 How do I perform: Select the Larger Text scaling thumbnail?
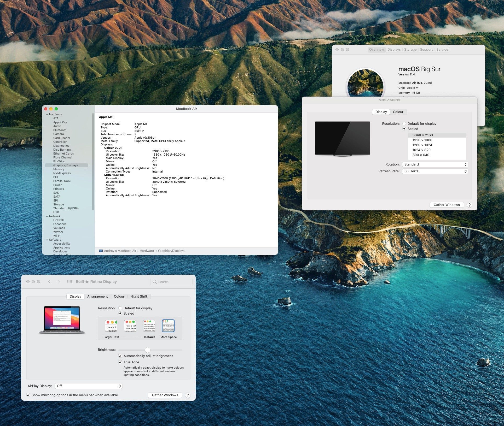(111, 326)
